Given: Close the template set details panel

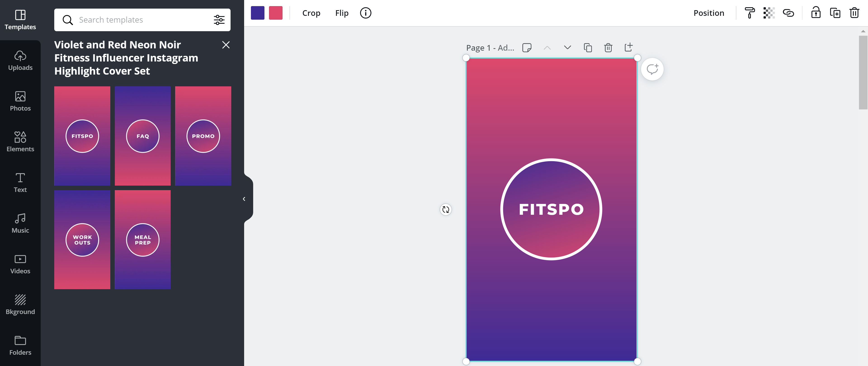Looking at the screenshot, I should [x=226, y=45].
